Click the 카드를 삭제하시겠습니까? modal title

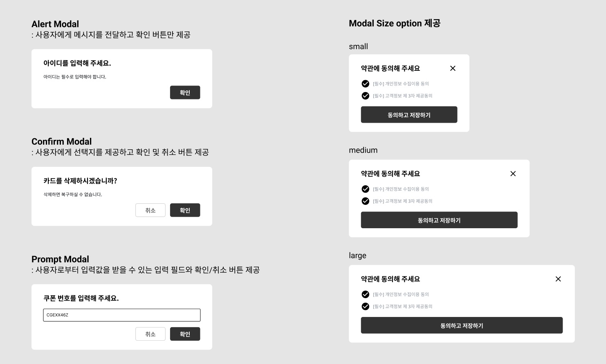coord(80,181)
